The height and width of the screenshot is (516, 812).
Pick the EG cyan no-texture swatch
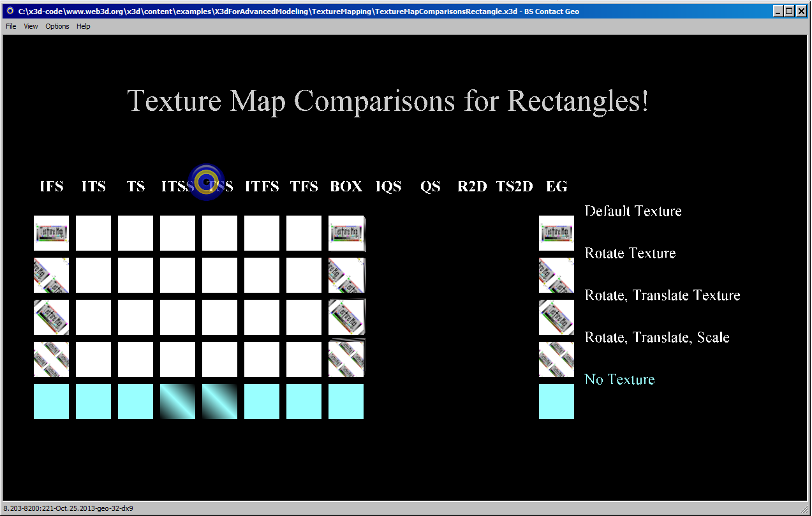tap(556, 401)
